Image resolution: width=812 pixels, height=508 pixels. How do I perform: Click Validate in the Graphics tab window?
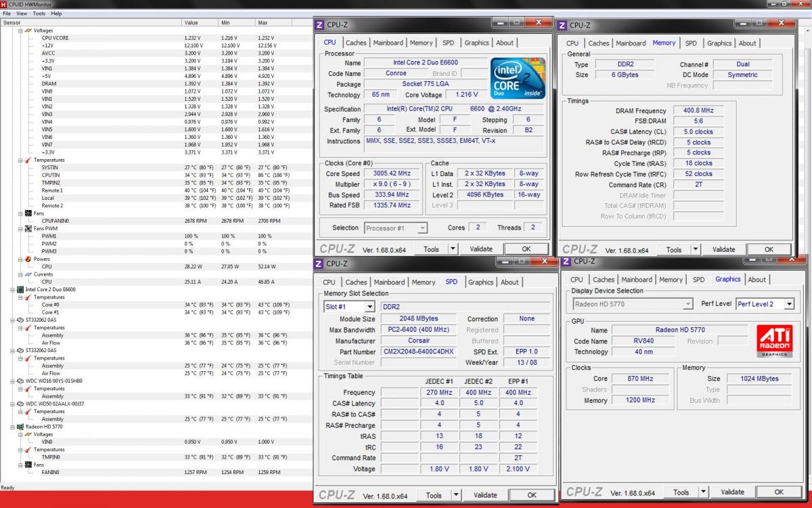[x=732, y=492]
